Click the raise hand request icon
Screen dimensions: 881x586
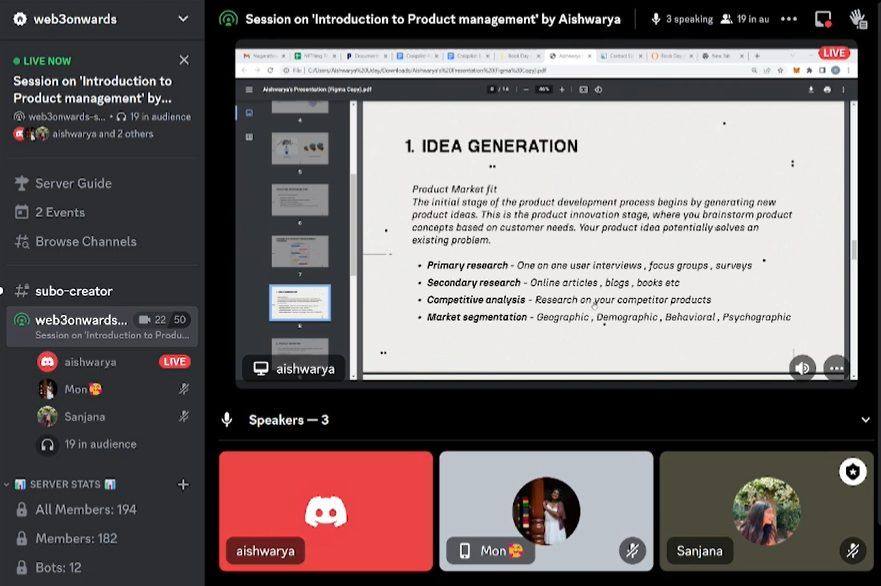pyautogui.click(x=858, y=19)
